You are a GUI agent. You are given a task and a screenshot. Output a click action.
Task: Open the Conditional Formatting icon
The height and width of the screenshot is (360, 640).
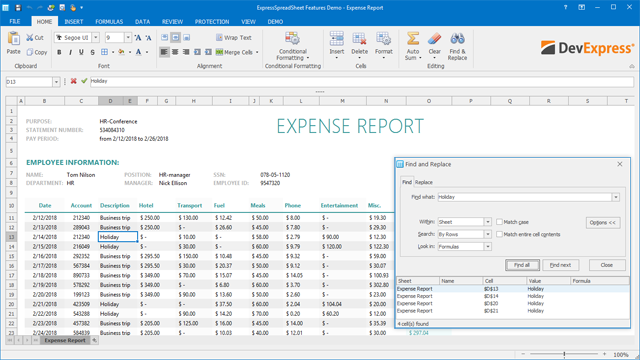pos(292,39)
